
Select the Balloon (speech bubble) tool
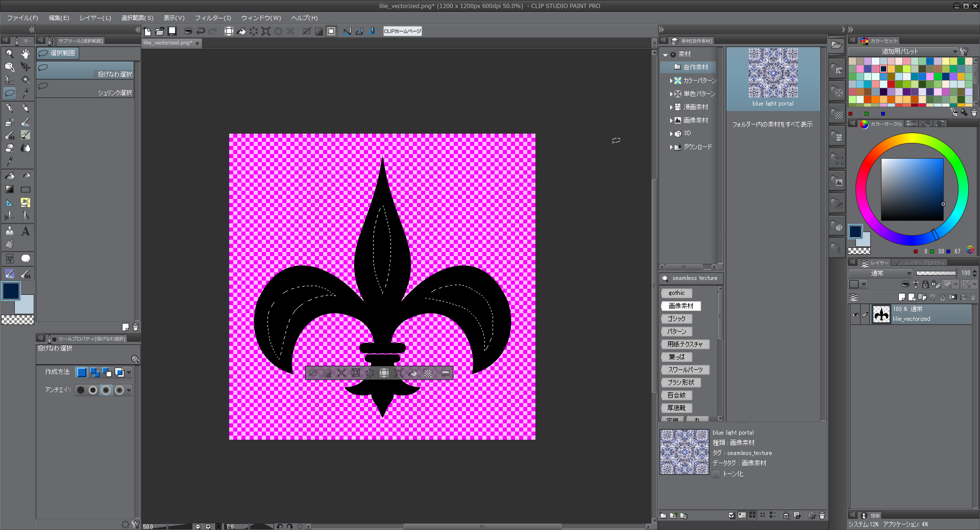[25, 259]
